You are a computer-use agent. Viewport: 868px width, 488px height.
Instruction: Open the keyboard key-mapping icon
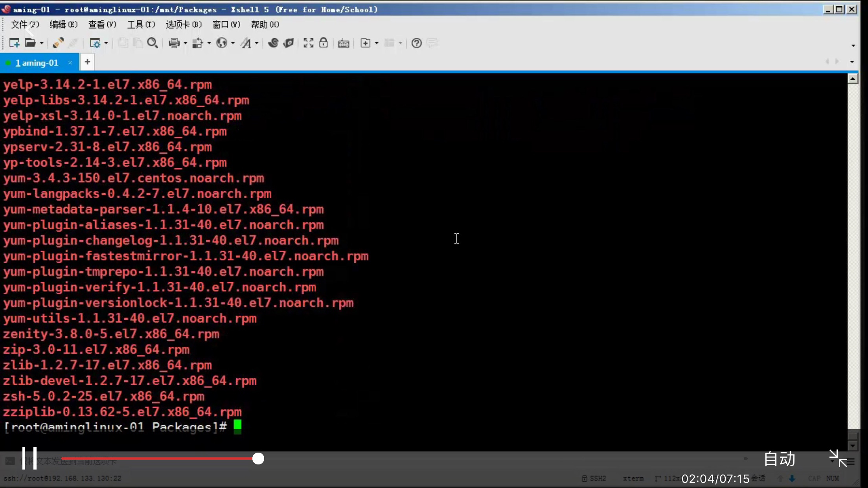pos(344,43)
